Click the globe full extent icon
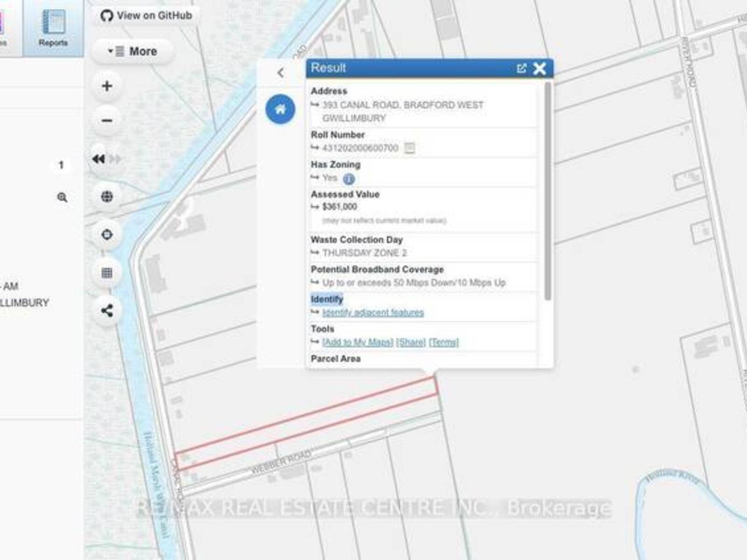The height and width of the screenshot is (560, 747). point(107,196)
